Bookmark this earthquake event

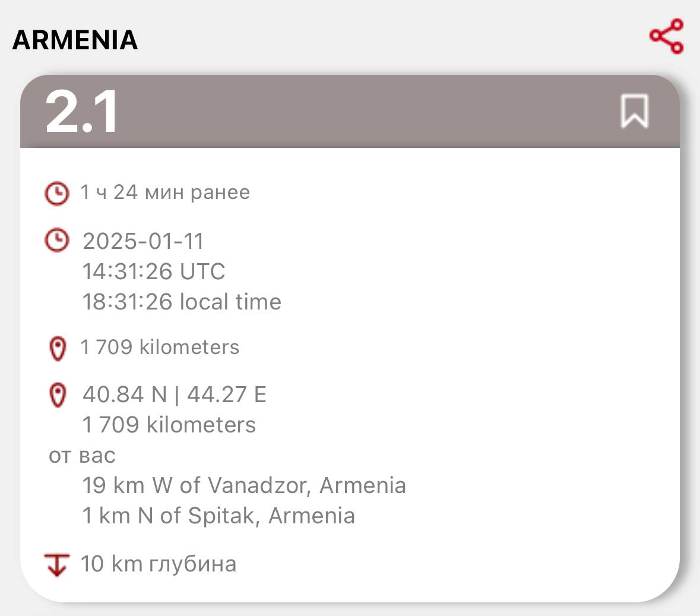(634, 111)
